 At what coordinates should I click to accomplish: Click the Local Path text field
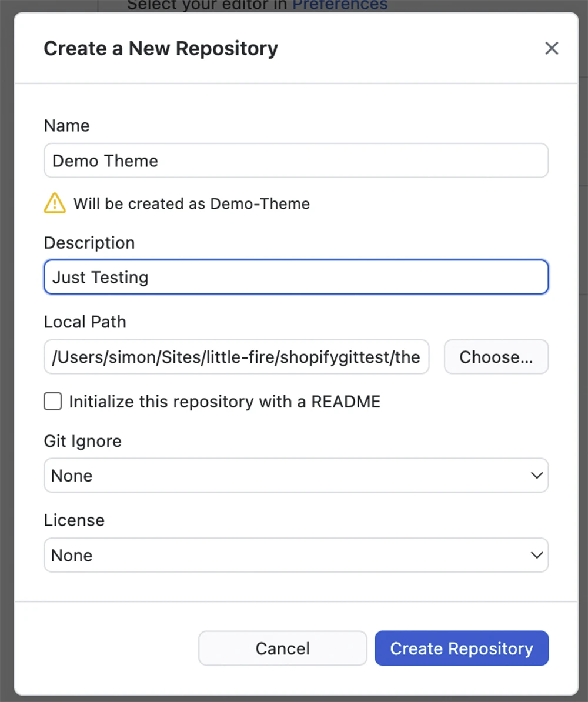tap(236, 357)
